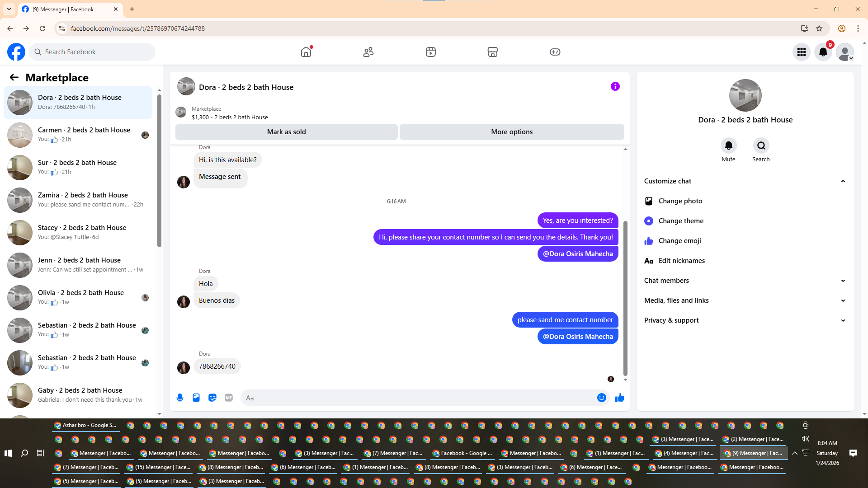This screenshot has width=868, height=488.
Task: Send a thumbs-up like
Action: click(x=619, y=398)
